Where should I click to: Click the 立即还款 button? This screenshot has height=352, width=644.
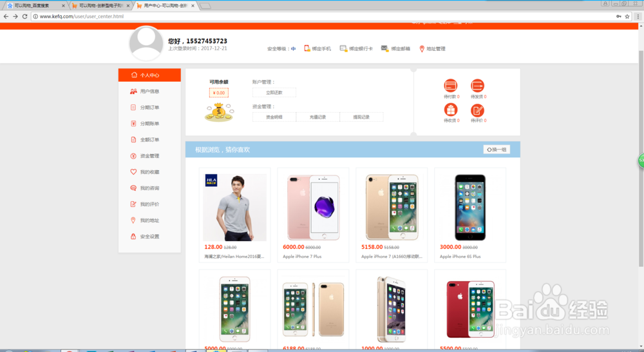[274, 93]
